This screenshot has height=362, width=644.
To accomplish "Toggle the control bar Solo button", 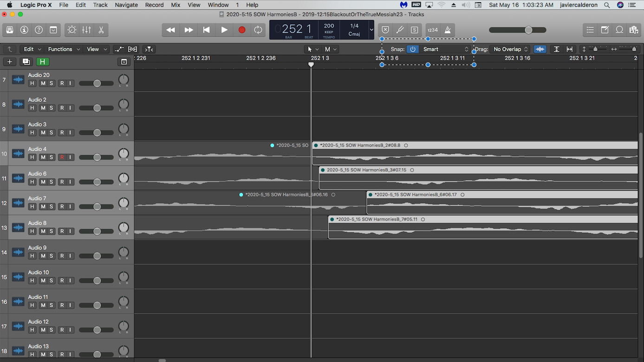I will (x=415, y=30).
